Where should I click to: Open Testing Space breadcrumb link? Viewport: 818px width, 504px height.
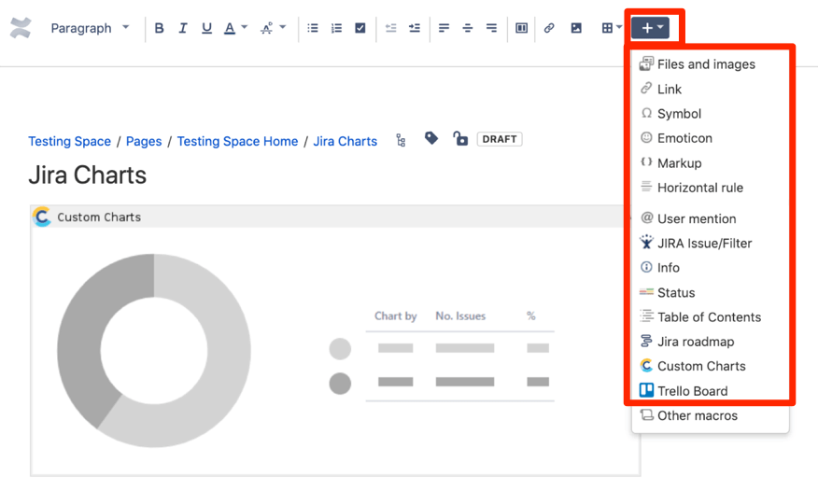point(69,141)
